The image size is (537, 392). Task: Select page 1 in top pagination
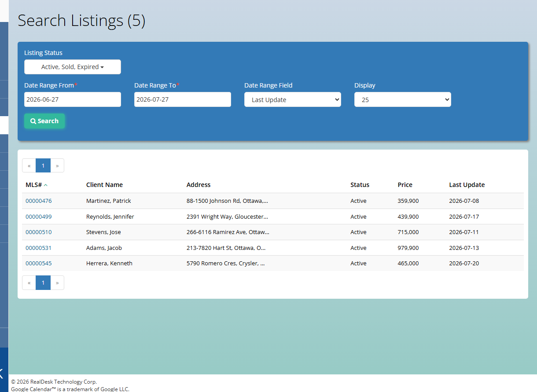pyautogui.click(x=43, y=166)
